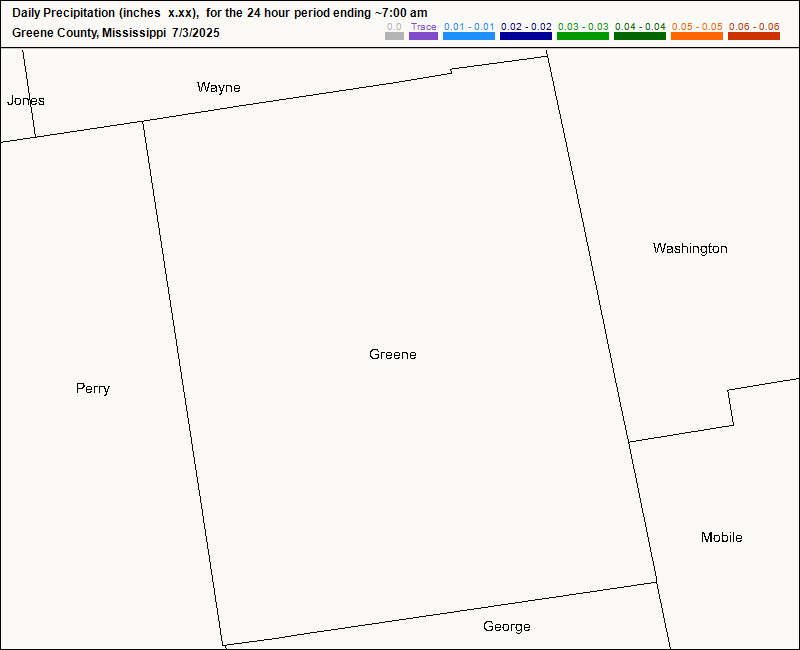This screenshot has width=800, height=650.
Task: Click the Perry county label
Action: [93, 389]
